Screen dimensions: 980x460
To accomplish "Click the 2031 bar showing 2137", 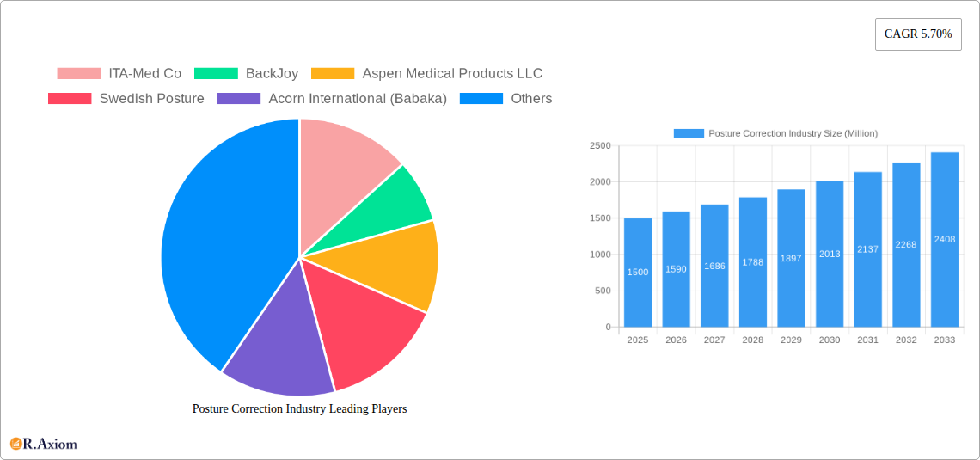I will (867, 249).
